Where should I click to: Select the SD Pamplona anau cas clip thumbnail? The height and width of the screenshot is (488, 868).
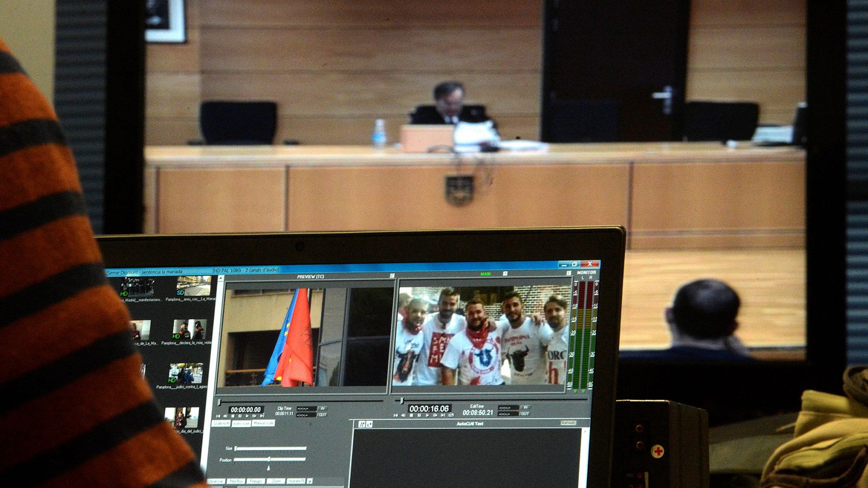pyautogui.click(x=194, y=286)
